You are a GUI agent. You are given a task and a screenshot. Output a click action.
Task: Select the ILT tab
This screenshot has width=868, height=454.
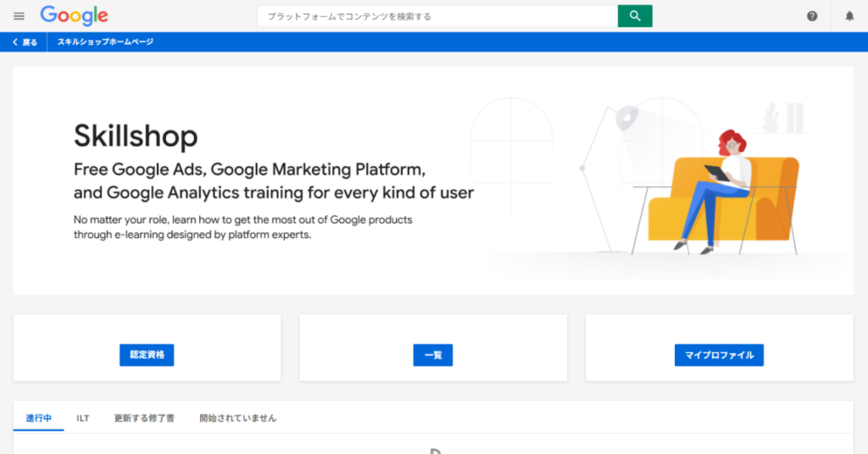[x=83, y=418]
